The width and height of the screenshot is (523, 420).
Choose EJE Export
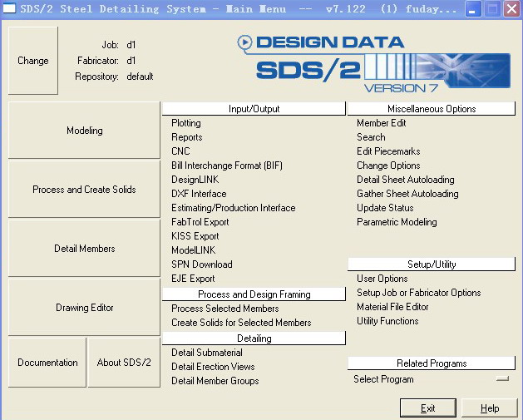tap(193, 279)
